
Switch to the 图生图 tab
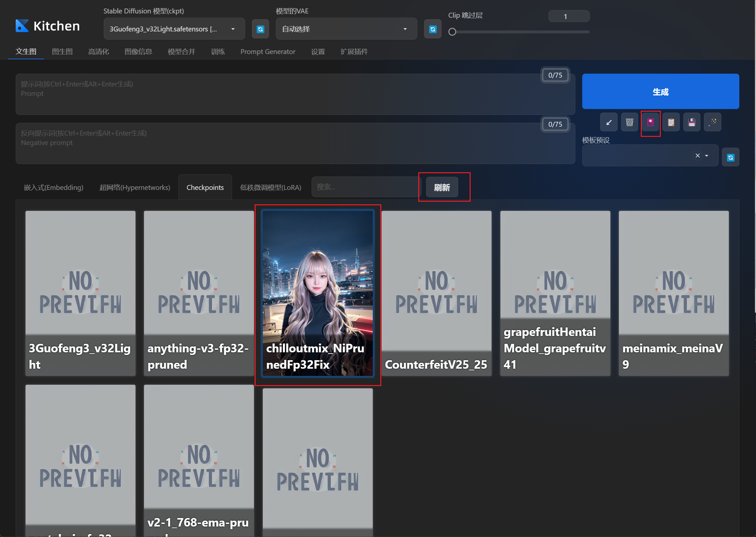pos(62,52)
